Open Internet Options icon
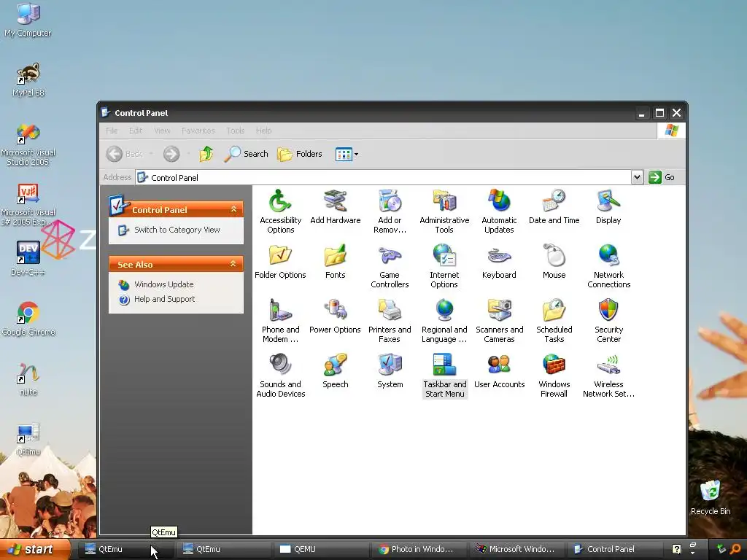Viewport: 747px width, 560px height. (444, 265)
